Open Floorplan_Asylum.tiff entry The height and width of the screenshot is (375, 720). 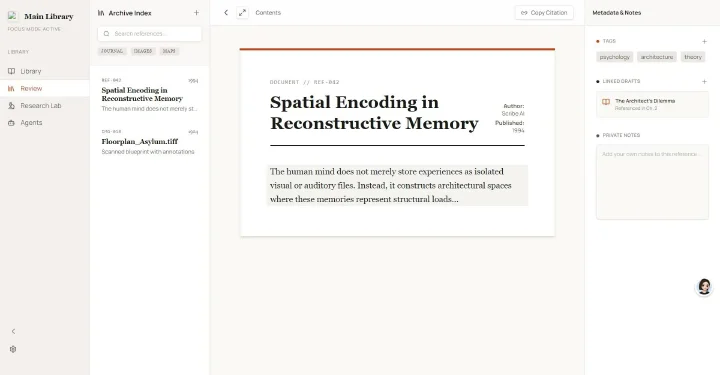coord(150,143)
